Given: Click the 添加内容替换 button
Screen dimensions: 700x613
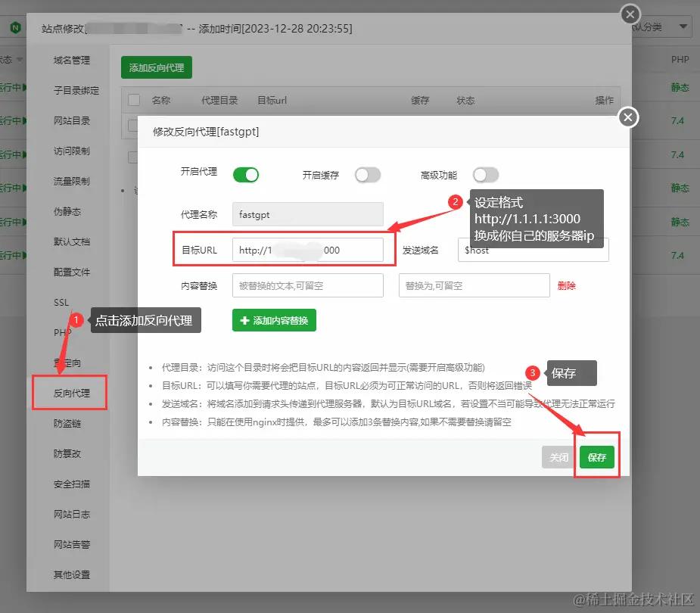Looking at the screenshot, I should (273, 320).
